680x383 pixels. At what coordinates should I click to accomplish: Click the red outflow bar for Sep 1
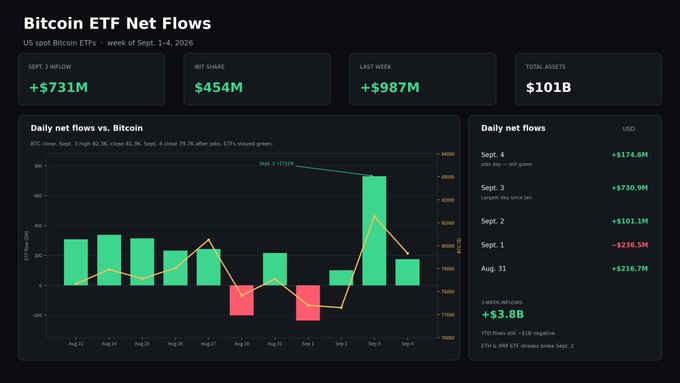tap(308, 303)
